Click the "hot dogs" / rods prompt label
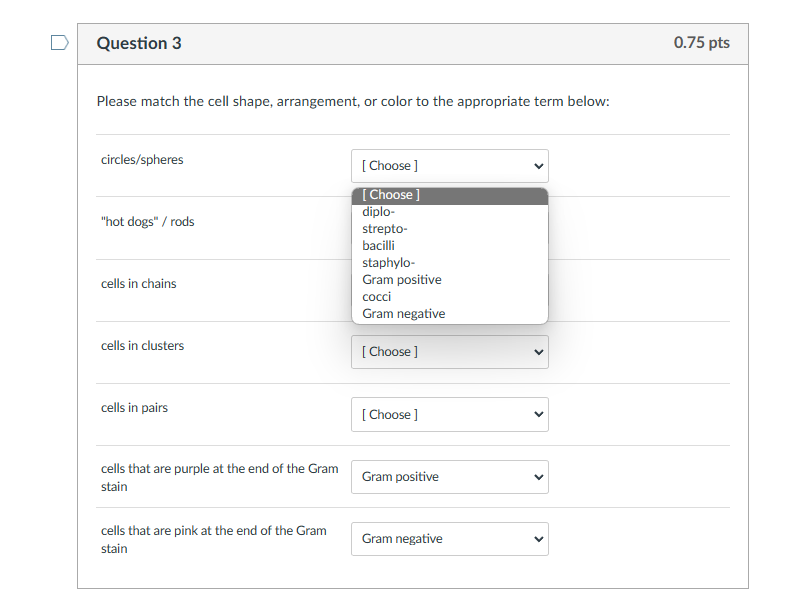 (148, 222)
